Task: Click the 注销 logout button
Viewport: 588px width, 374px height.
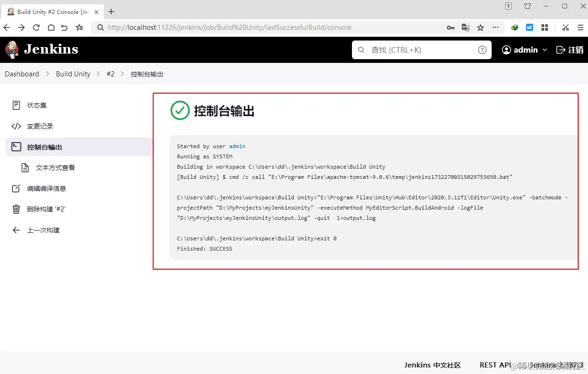Action: (x=570, y=50)
